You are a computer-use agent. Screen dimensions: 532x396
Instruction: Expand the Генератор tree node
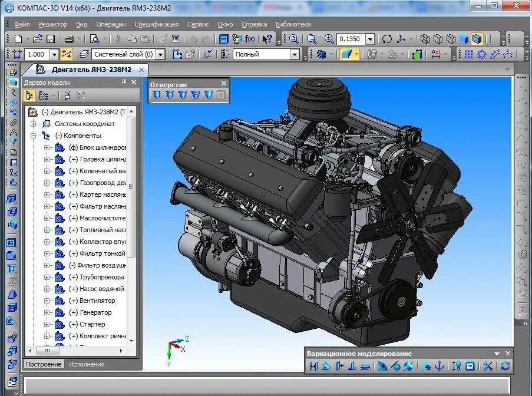point(47,312)
